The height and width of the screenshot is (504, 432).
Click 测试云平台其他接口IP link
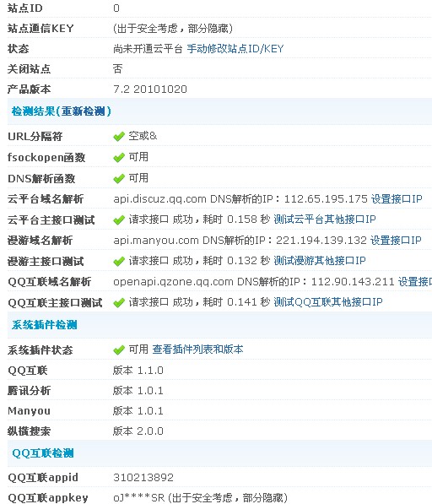(325, 219)
